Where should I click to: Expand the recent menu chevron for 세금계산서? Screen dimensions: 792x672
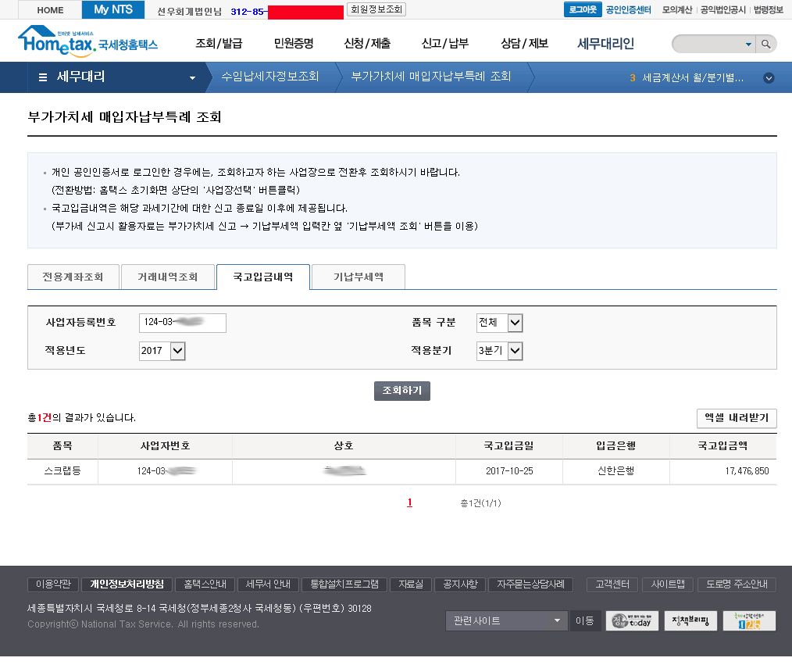point(769,78)
